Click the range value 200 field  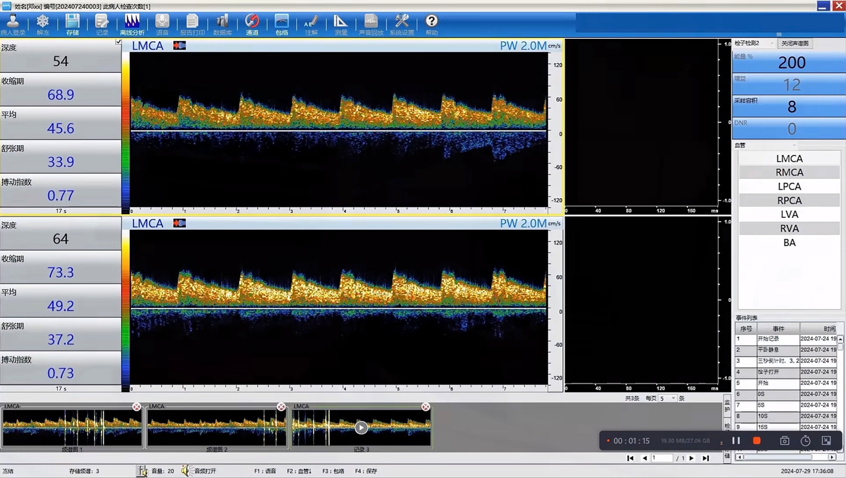tap(789, 63)
